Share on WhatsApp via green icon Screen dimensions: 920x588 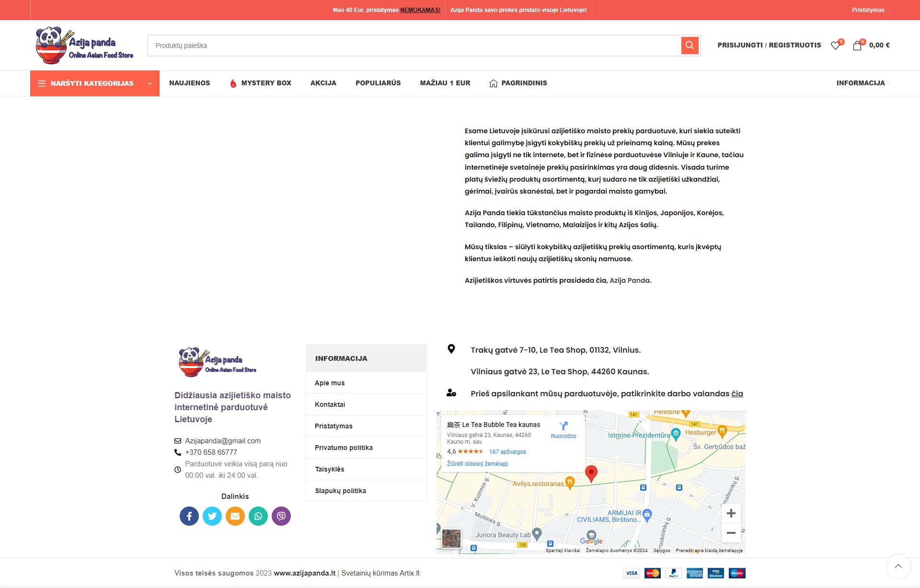point(258,516)
